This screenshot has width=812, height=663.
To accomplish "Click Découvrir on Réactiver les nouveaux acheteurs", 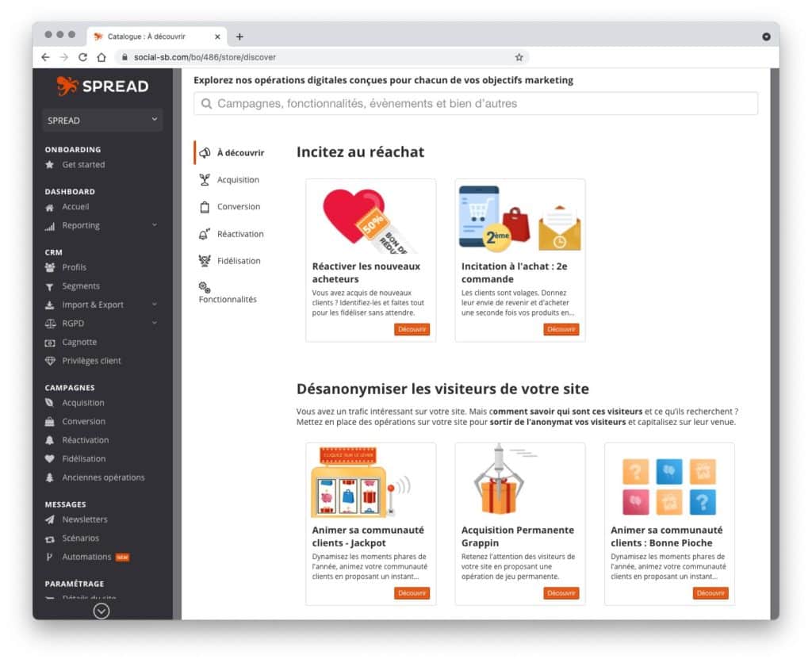I will (x=412, y=329).
